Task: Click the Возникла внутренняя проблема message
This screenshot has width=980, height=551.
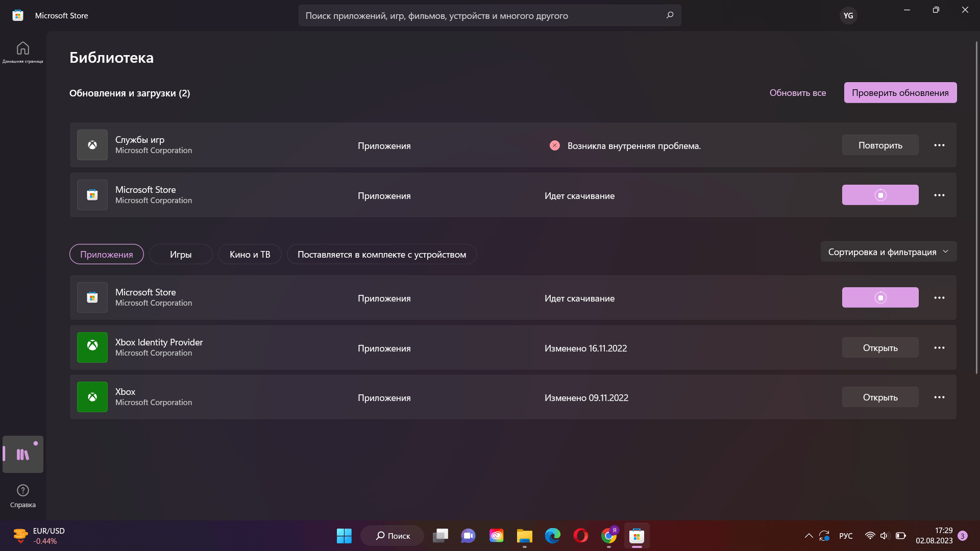Action: [x=634, y=146]
